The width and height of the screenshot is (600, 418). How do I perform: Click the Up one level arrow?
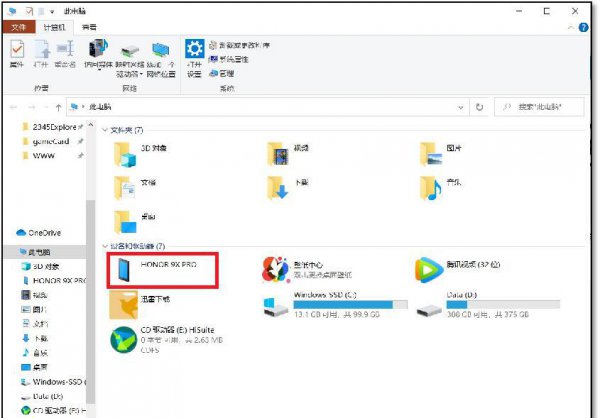click(x=59, y=106)
